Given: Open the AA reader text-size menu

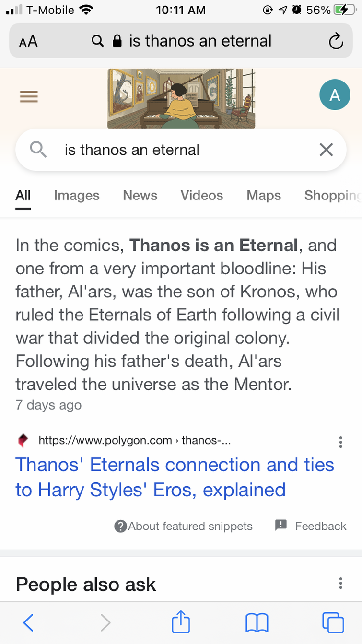Looking at the screenshot, I should point(28,42).
